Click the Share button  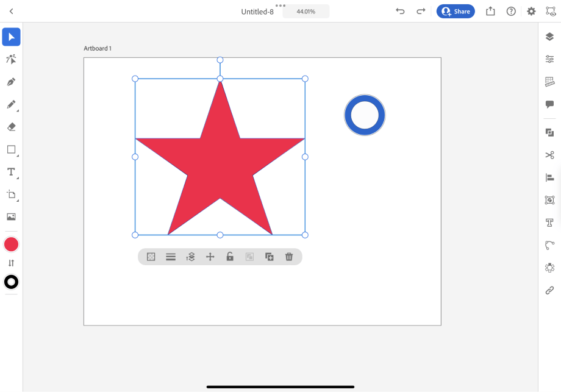[x=456, y=12]
